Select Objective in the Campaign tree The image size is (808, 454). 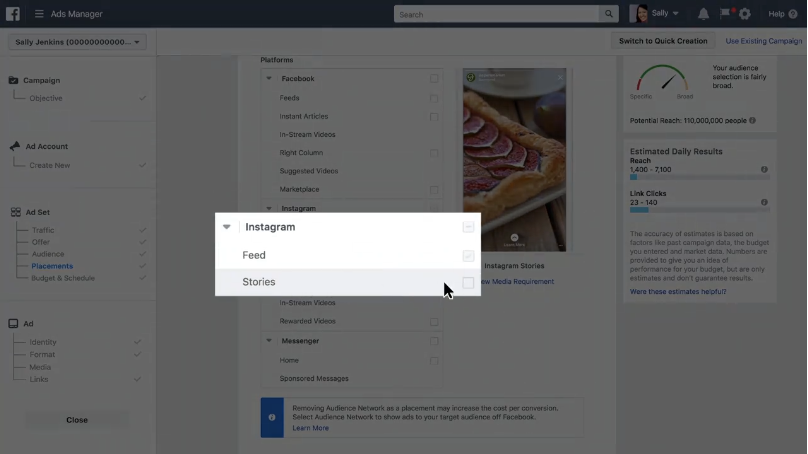pos(46,98)
